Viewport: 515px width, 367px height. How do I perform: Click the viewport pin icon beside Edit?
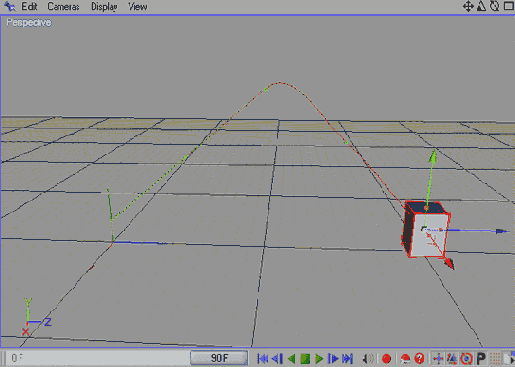[9, 6]
